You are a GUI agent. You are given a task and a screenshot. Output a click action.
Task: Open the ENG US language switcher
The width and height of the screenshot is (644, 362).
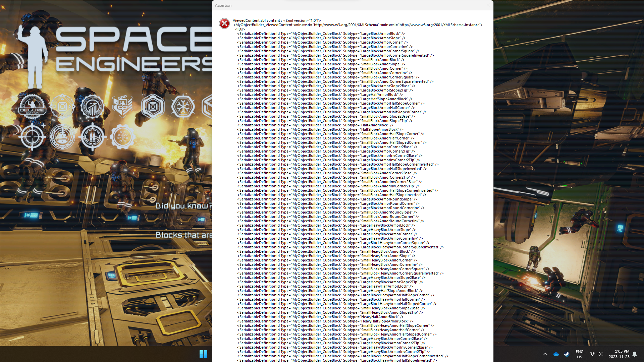point(579,354)
